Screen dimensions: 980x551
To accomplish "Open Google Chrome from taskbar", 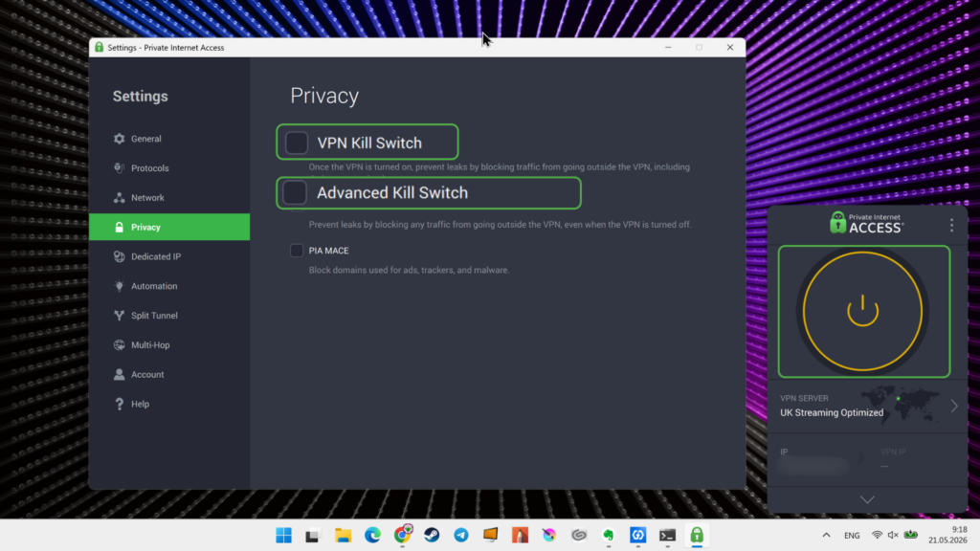I will click(x=403, y=535).
